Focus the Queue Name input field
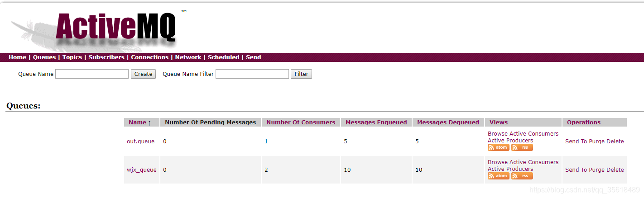Screen dimensions: 644x198 [x=92, y=74]
